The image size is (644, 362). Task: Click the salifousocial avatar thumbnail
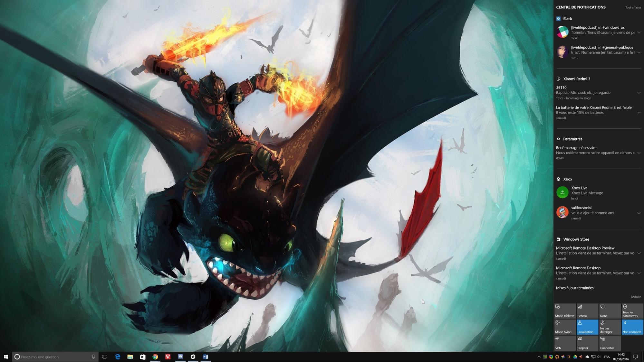click(562, 212)
